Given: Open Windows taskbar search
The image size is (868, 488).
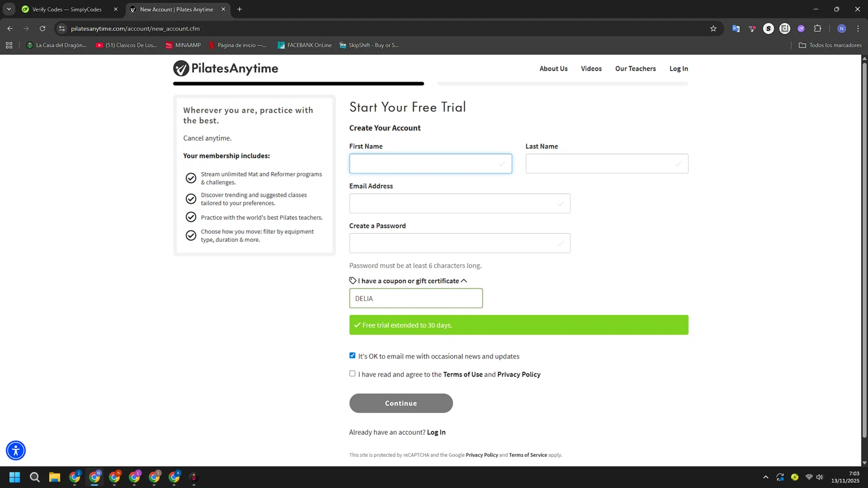Looking at the screenshot, I should coord(35,477).
